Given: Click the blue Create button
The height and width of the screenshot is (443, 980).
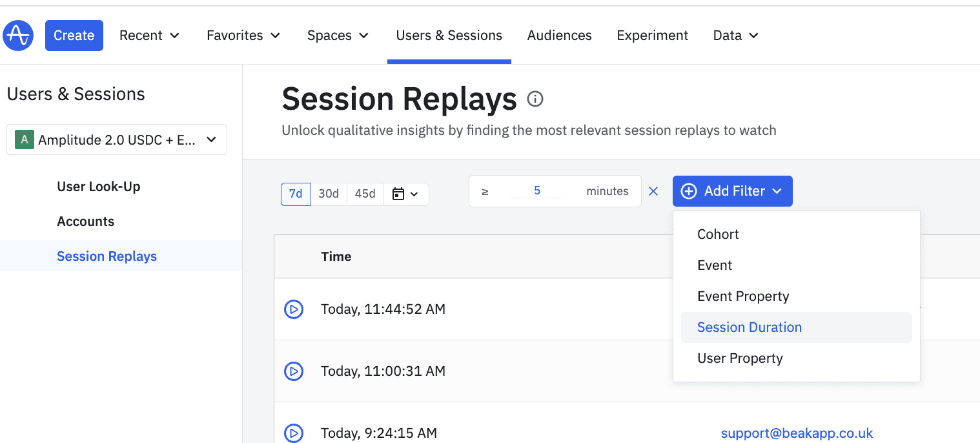Looking at the screenshot, I should tap(74, 36).
